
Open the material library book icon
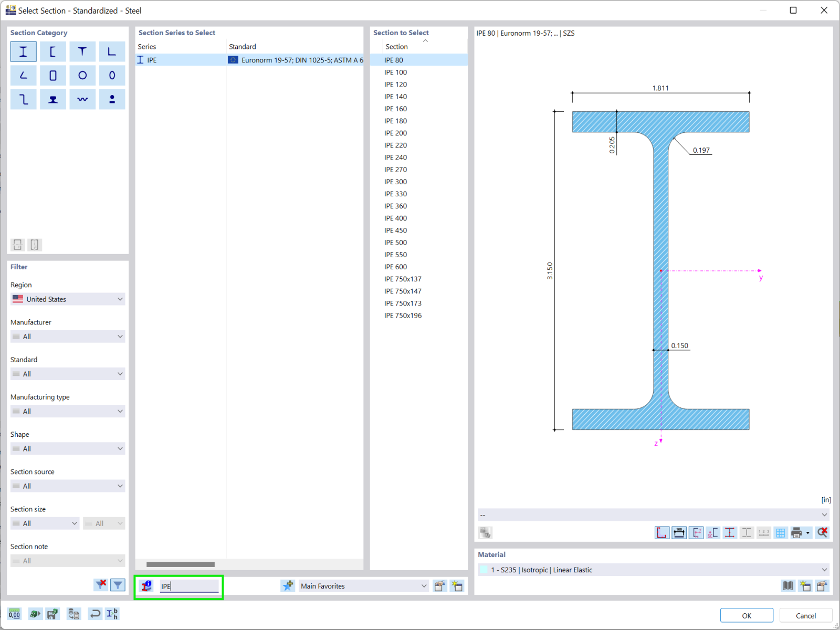788,586
